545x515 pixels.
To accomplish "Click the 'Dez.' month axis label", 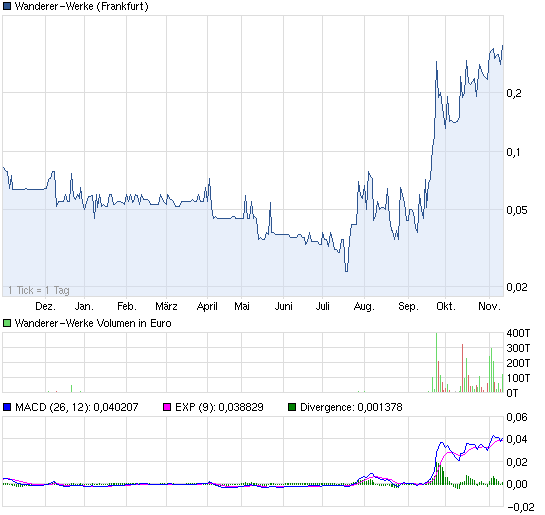I will click(x=46, y=306).
